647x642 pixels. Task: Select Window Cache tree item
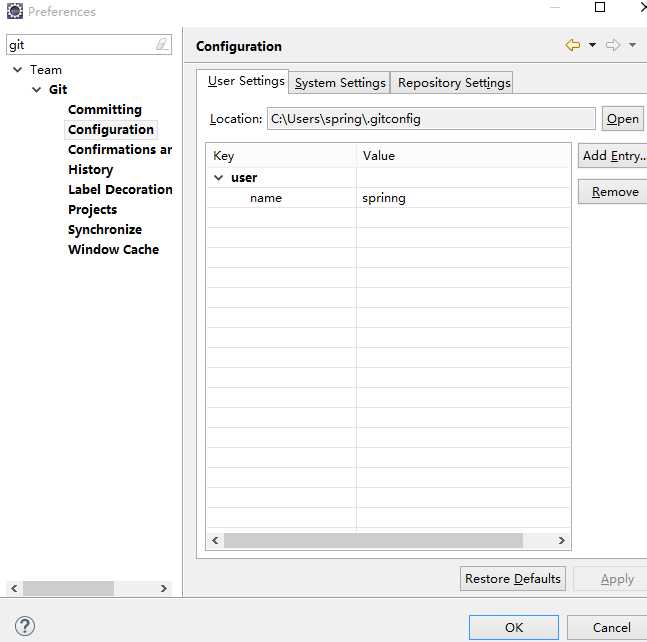(113, 249)
